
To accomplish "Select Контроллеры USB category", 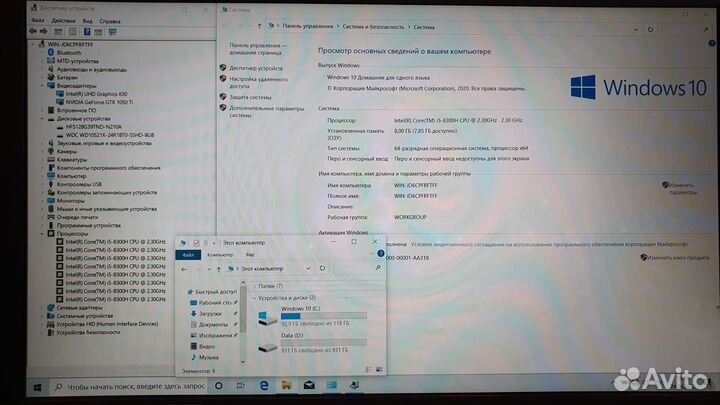I will (79, 184).
